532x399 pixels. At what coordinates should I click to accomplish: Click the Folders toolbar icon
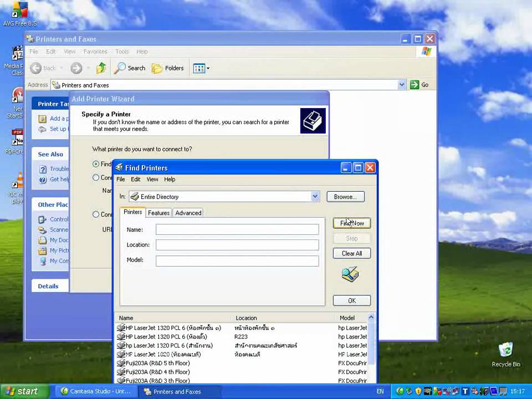[157, 68]
